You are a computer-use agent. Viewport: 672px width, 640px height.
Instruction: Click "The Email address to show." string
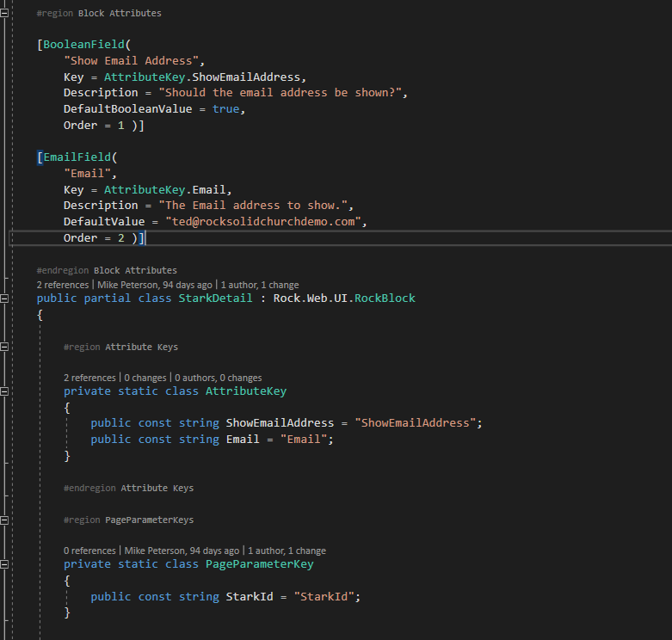click(253, 206)
